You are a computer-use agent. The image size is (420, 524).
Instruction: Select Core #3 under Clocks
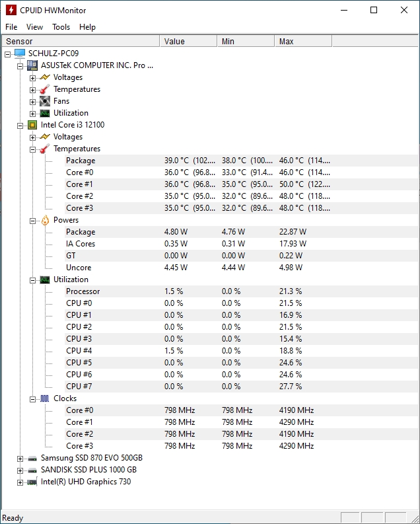(x=242, y=446)
